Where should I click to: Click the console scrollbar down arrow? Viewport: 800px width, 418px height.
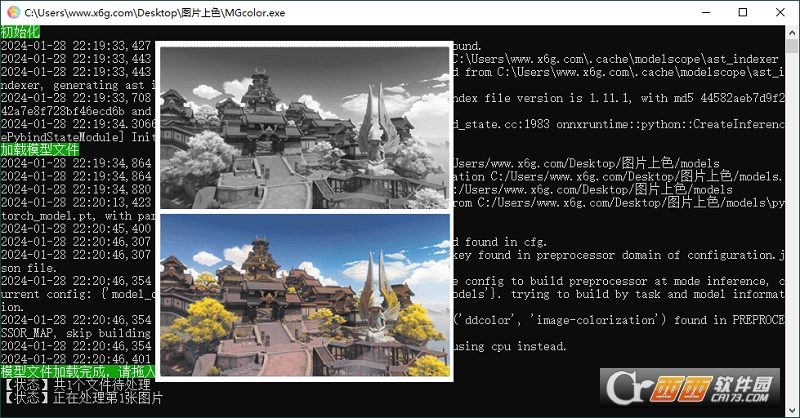[792, 410]
